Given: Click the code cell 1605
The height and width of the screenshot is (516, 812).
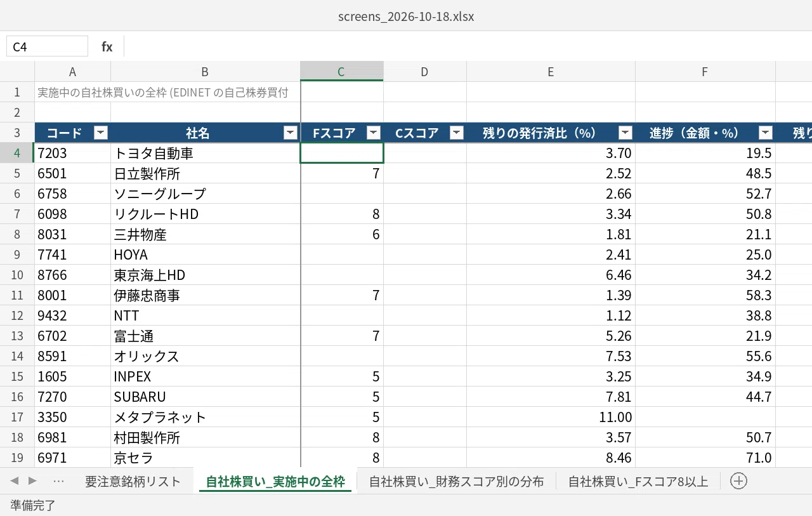Looking at the screenshot, I should click(x=73, y=376).
